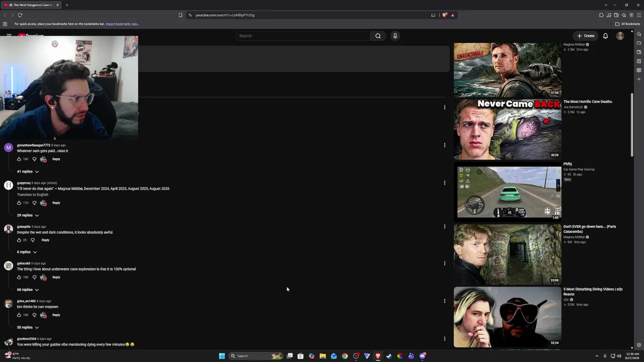Reply to @matthewflanagan7772 comment
The height and width of the screenshot is (362, 644).
pos(56,159)
